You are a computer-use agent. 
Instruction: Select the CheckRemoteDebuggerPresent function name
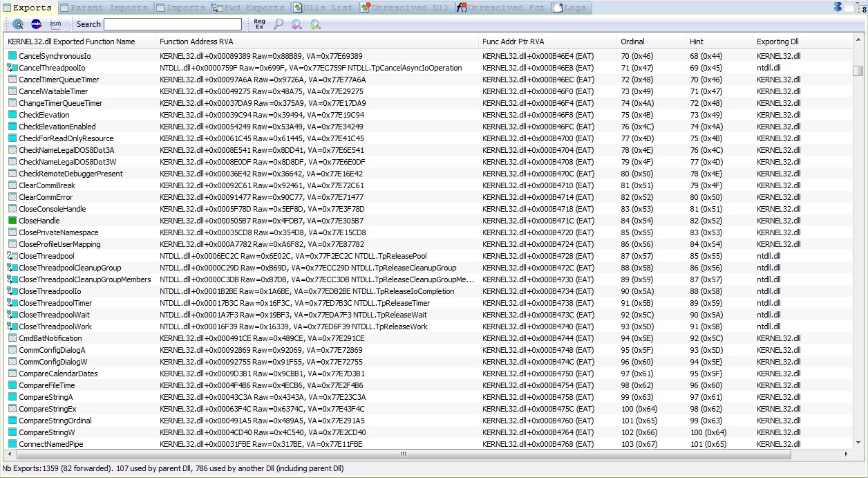70,174
